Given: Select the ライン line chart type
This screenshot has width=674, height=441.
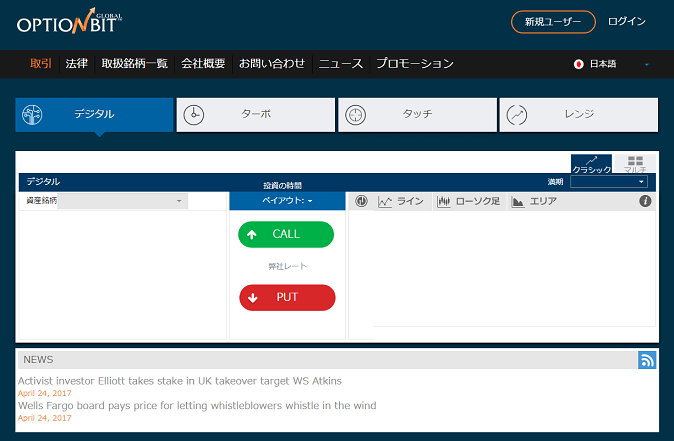Looking at the screenshot, I should [x=401, y=201].
